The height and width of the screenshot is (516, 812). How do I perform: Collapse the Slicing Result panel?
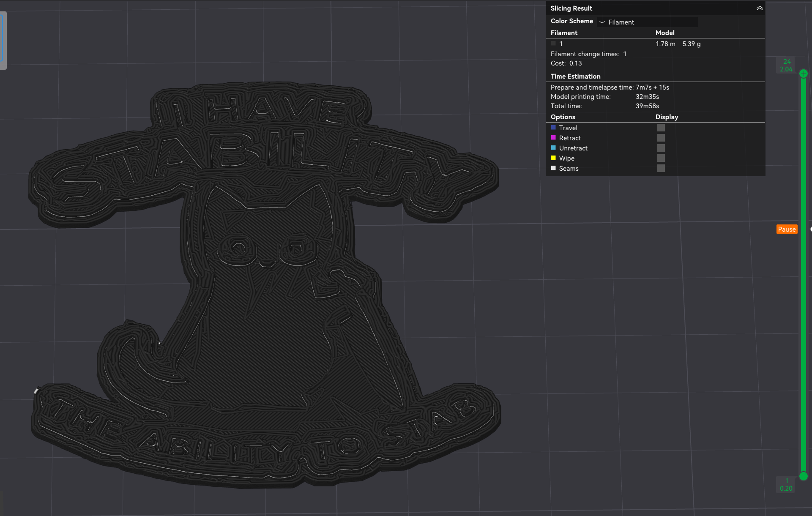(759, 8)
